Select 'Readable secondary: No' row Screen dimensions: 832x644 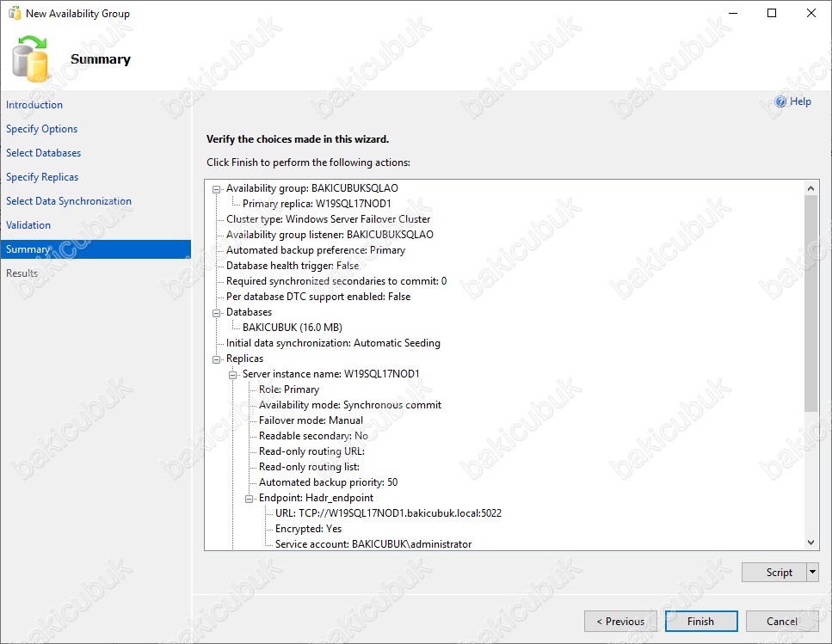coord(313,436)
